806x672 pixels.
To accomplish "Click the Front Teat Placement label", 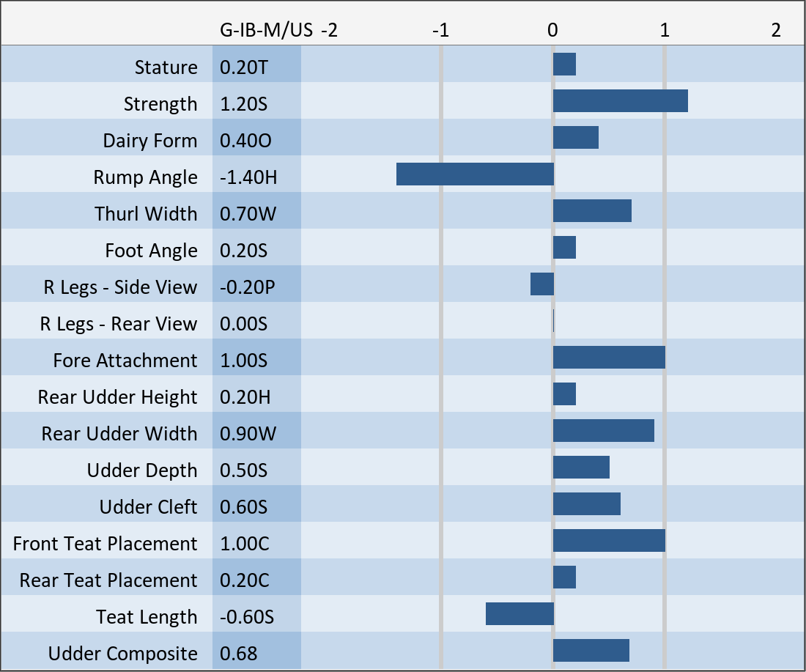I will (x=106, y=544).
